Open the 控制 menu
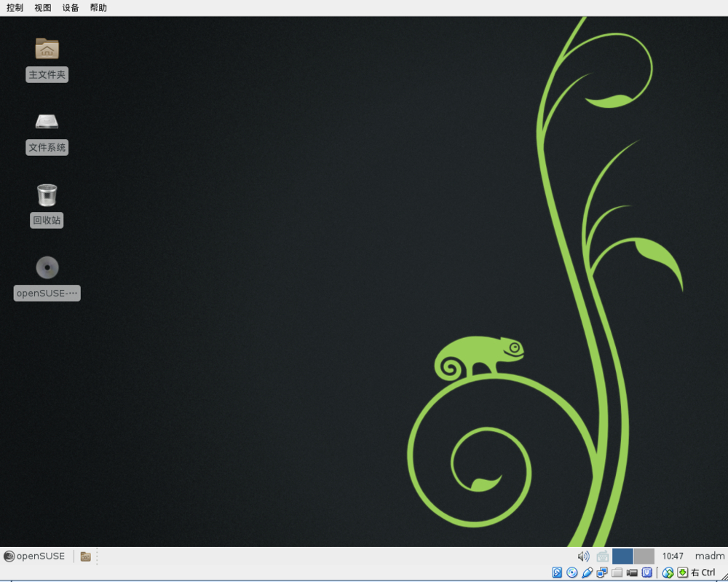The height and width of the screenshot is (582, 728). (x=15, y=7)
